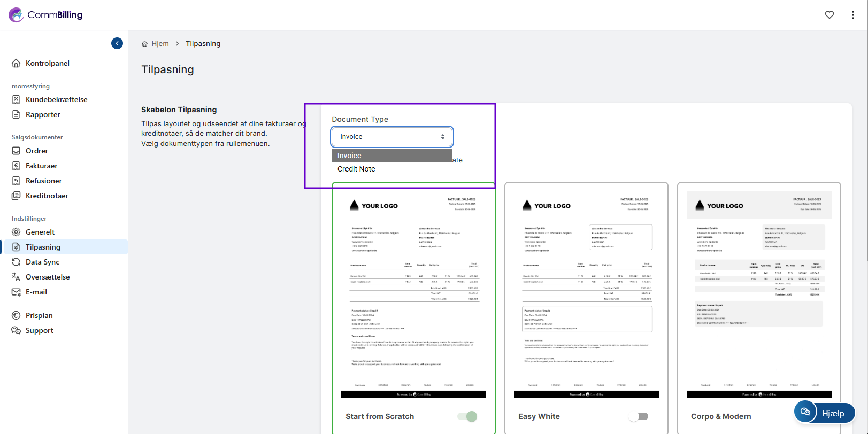
Task: Go to Kreditnotaer in sidebar
Action: tap(47, 196)
